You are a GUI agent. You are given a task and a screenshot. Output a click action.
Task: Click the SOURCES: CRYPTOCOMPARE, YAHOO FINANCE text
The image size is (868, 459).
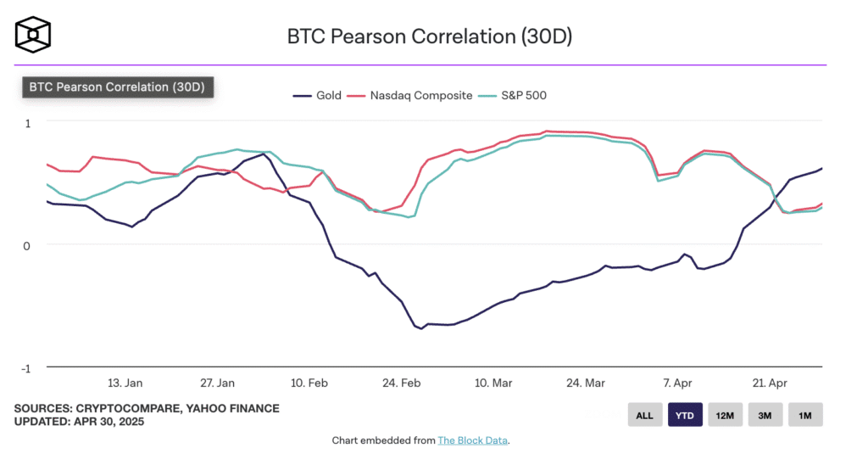pos(147,408)
